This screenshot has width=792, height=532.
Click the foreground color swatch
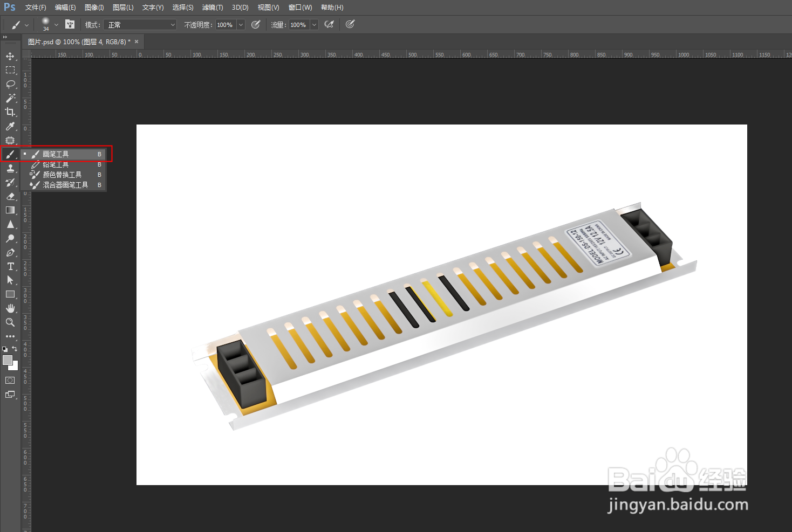click(8, 360)
